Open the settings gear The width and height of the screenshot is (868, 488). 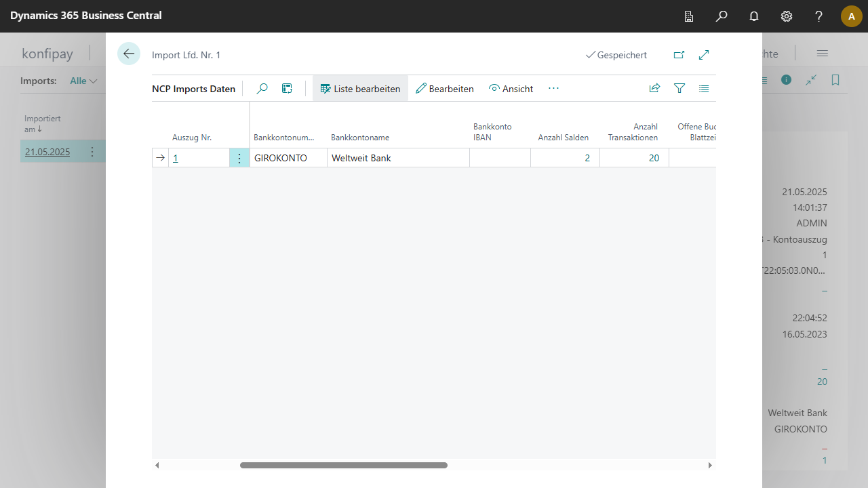(x=787, y=16)
